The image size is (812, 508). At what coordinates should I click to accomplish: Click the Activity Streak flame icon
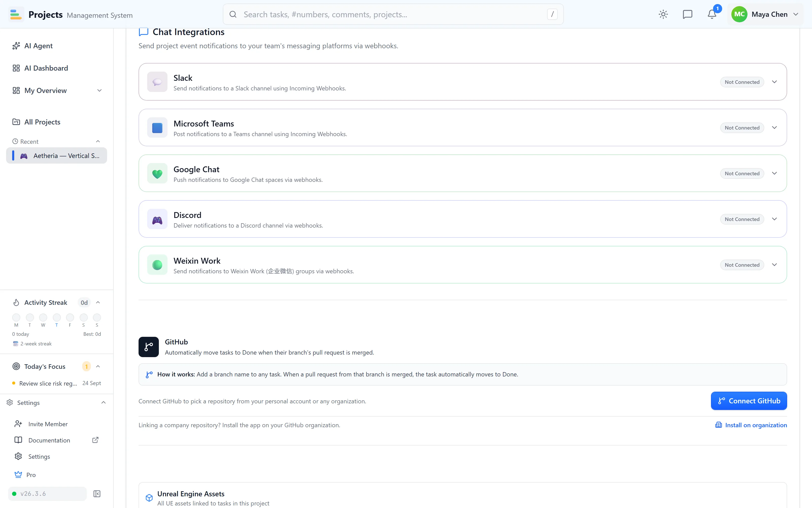point(16,302)
